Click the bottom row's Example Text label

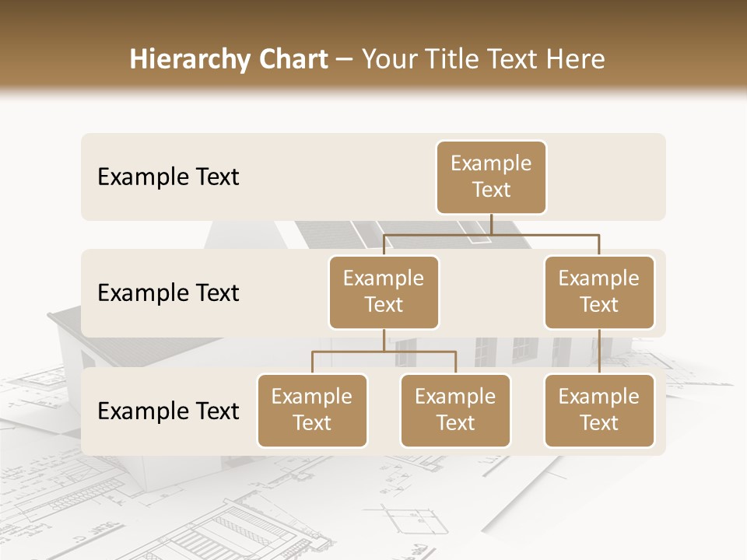click(168, 411)
